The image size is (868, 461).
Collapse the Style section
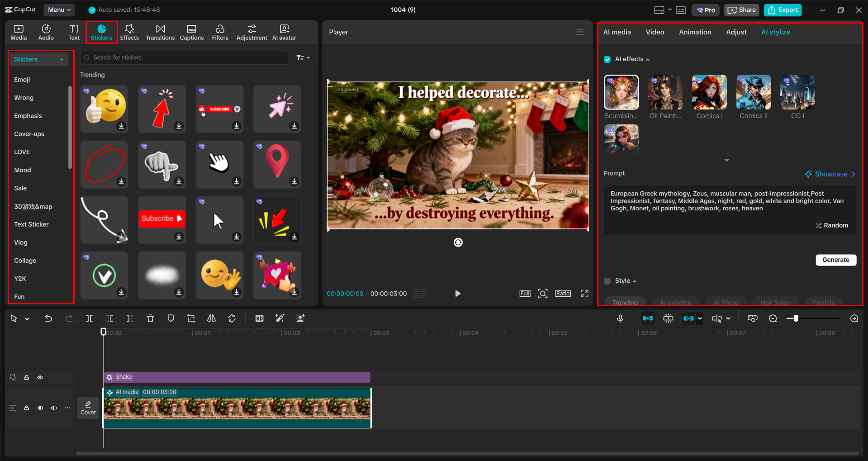click(x=634, y=280)
